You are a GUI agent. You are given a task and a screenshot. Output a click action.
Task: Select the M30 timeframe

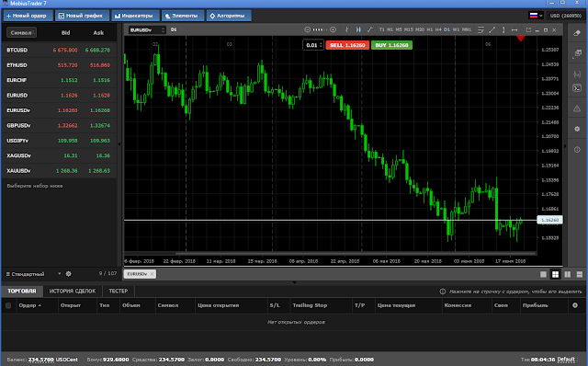(x=420, y=29)
